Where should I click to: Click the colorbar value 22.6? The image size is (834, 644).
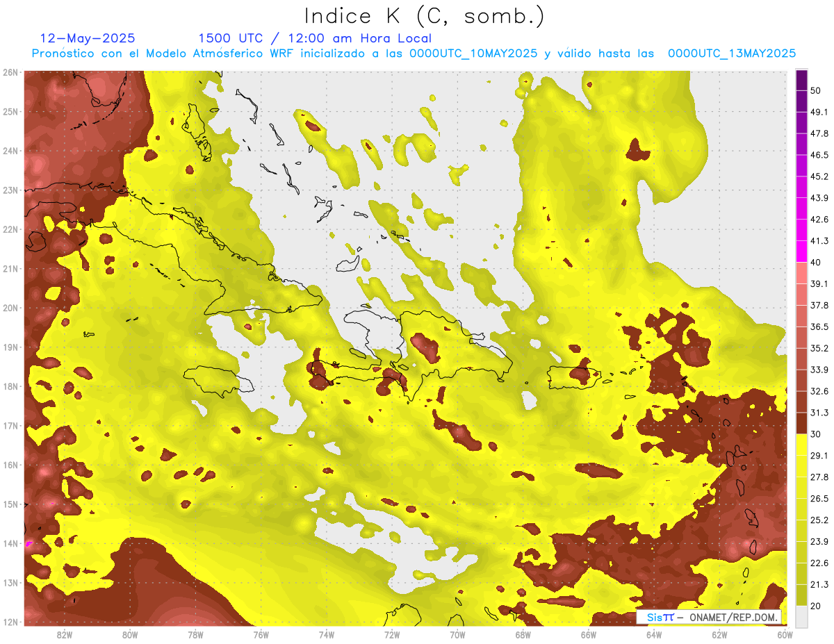(x=819, y=563)
